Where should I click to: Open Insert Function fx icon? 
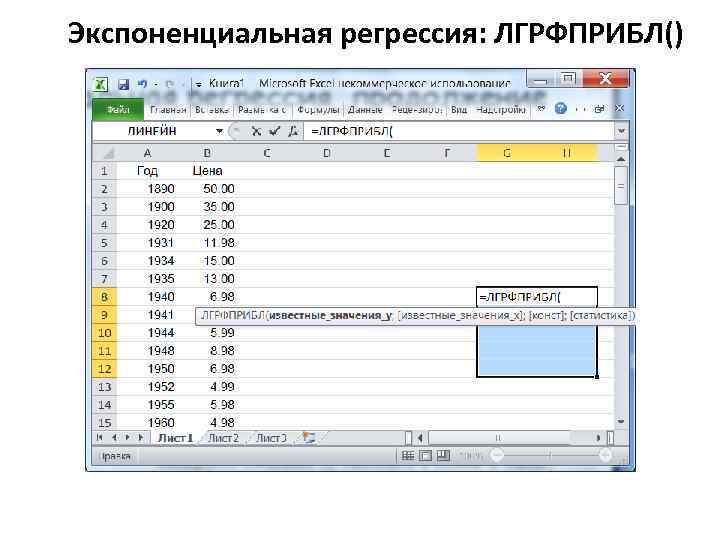pyautogui.click(x=293, y=131)
